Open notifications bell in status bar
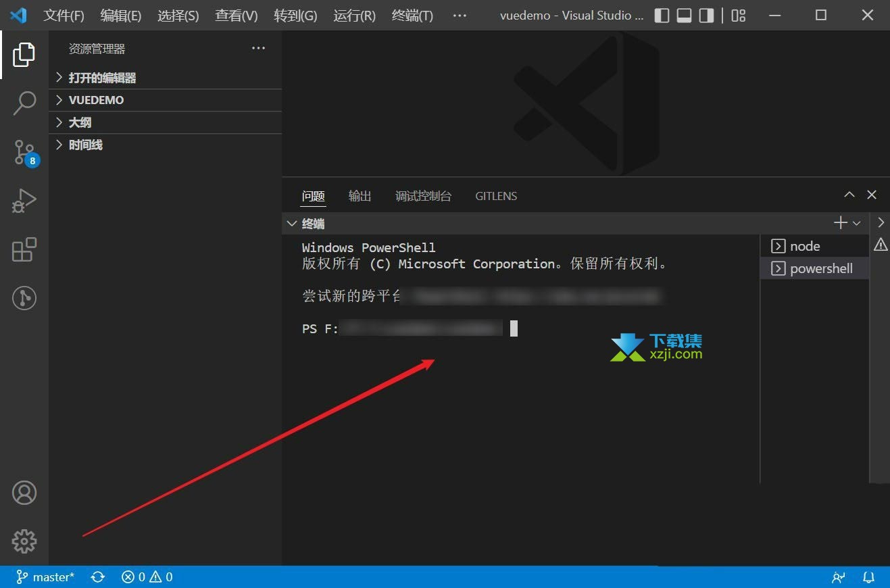Viewport: 890px width, 588px height. (869, 577)
